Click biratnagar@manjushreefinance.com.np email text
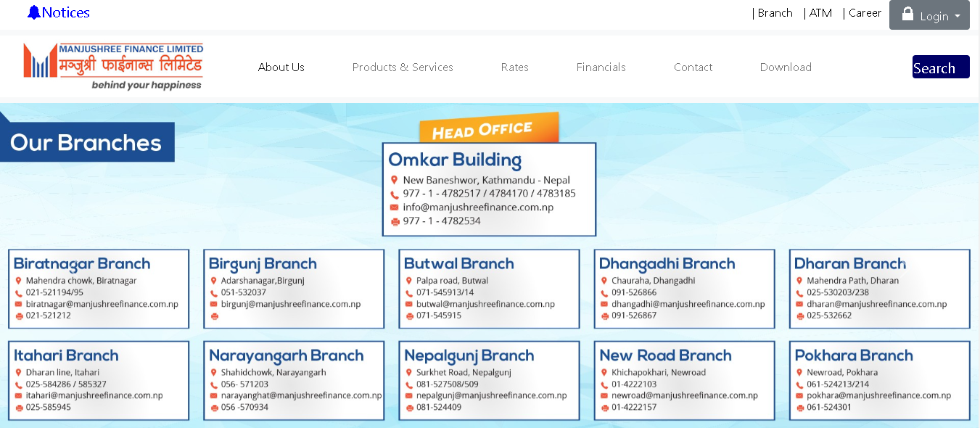The width and height of the screenshot is (980, 428). [x=102, y=304]
